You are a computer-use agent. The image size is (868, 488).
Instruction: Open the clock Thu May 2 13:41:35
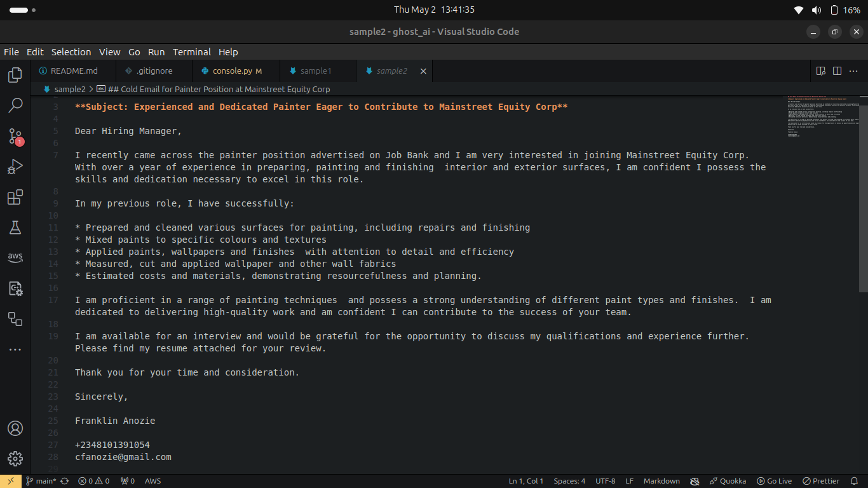point(434,10)
